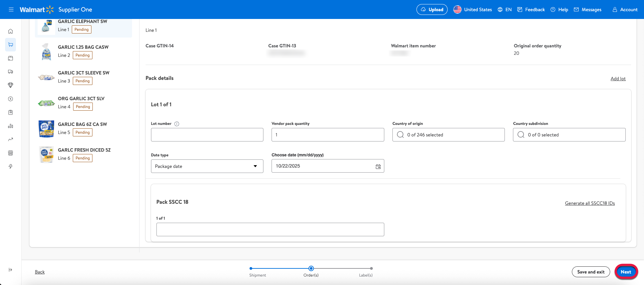644x285 pixels.
Task: Click the Add lot link
Action: pyautogui.click(x=618, y=79)
